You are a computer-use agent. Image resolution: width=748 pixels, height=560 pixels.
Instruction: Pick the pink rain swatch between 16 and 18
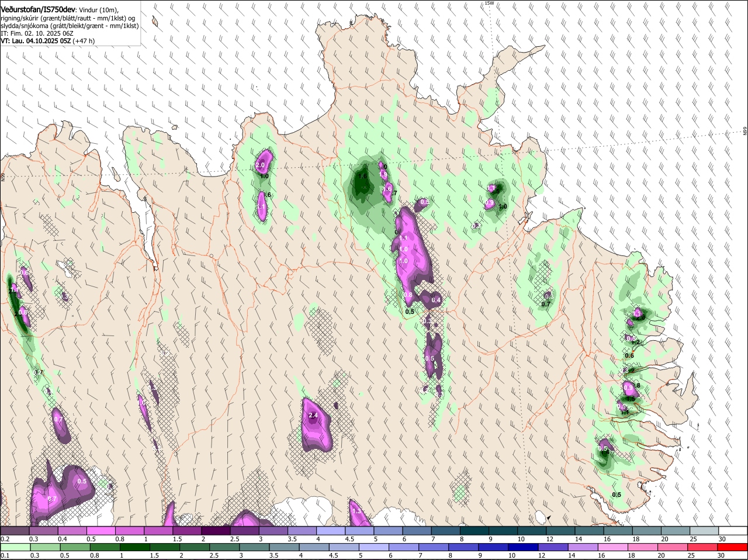click(x=614, y=547)
